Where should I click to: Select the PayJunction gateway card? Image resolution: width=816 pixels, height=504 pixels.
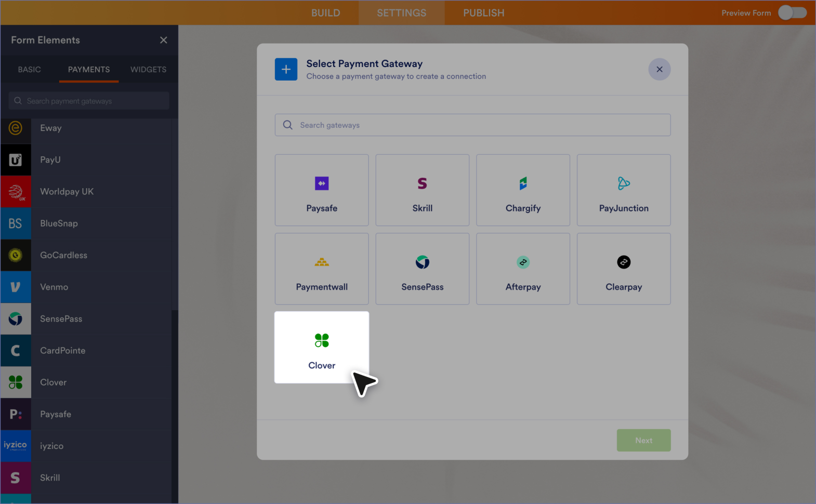(x=624, y=190)
